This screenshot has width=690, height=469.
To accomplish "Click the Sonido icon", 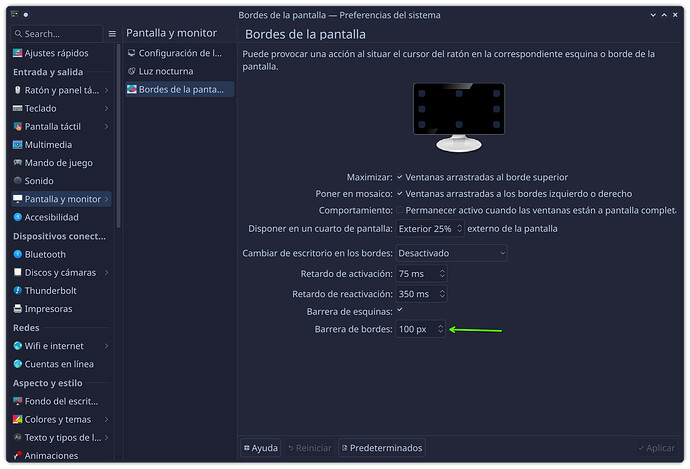I will 18,181.
